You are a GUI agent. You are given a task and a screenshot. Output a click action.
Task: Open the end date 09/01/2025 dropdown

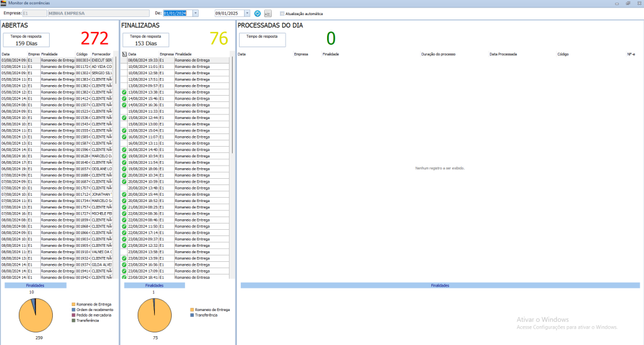247,13
